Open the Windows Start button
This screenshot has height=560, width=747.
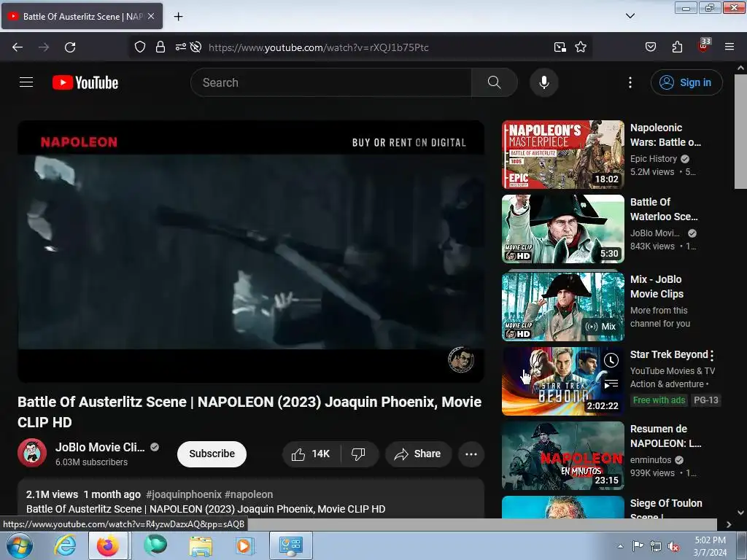click(20, 545)
